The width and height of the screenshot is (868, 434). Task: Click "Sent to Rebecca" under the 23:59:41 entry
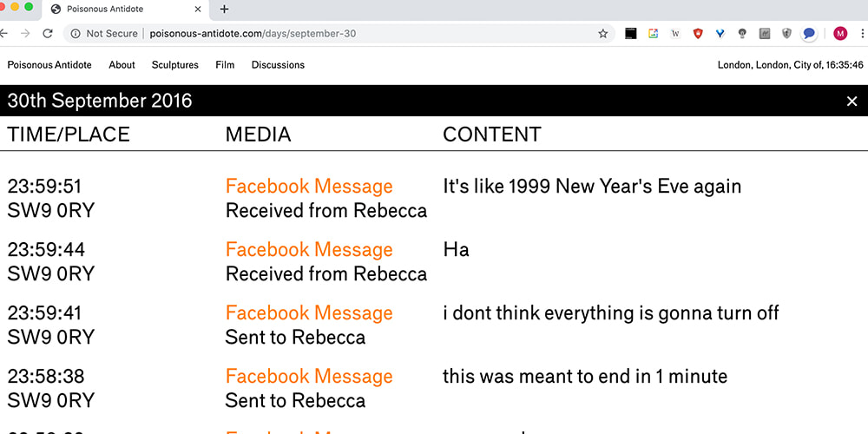pyautogui.click(x=295, y=337)
